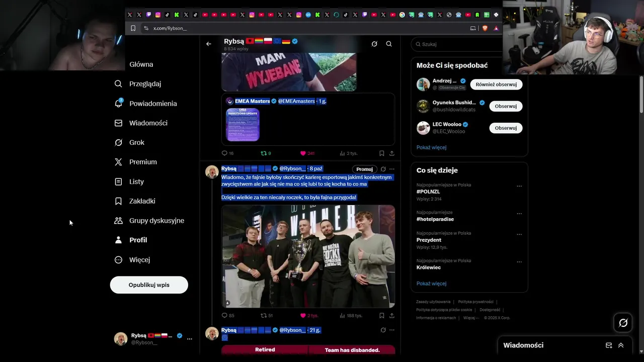
Task: Open more options on the 8 paź post
Action: point(392,169)
